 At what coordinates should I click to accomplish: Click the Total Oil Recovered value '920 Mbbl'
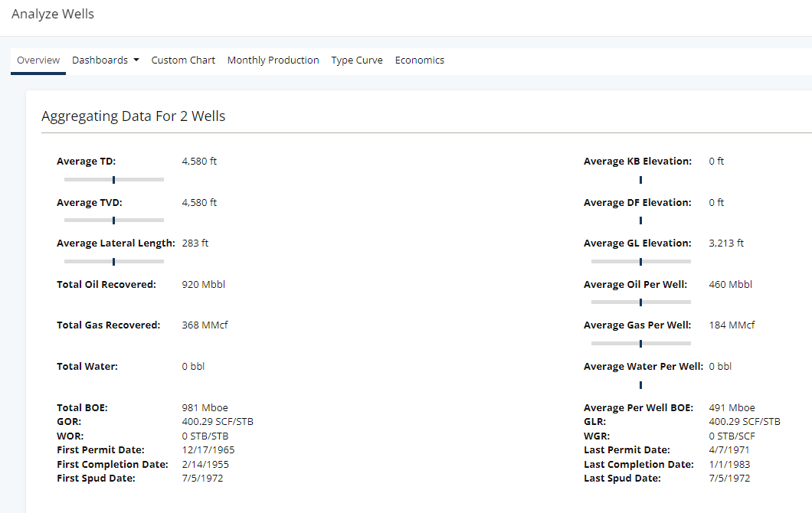coord(204,284)
